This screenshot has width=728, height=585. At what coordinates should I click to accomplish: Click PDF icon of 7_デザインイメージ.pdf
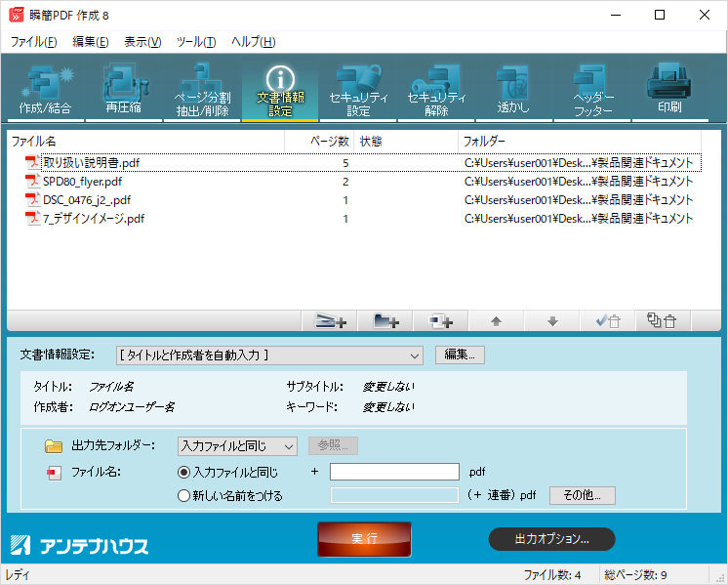click(32, 219)
